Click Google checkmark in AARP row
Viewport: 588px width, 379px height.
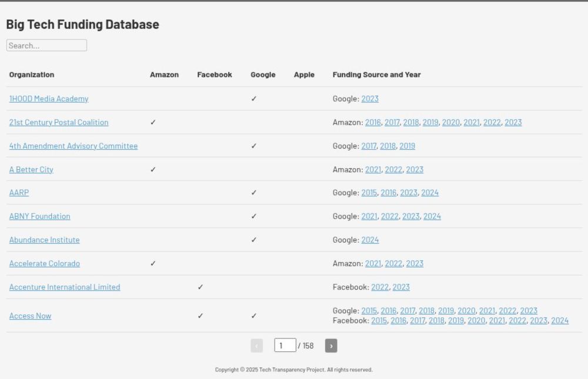click(x=254, y=192)
